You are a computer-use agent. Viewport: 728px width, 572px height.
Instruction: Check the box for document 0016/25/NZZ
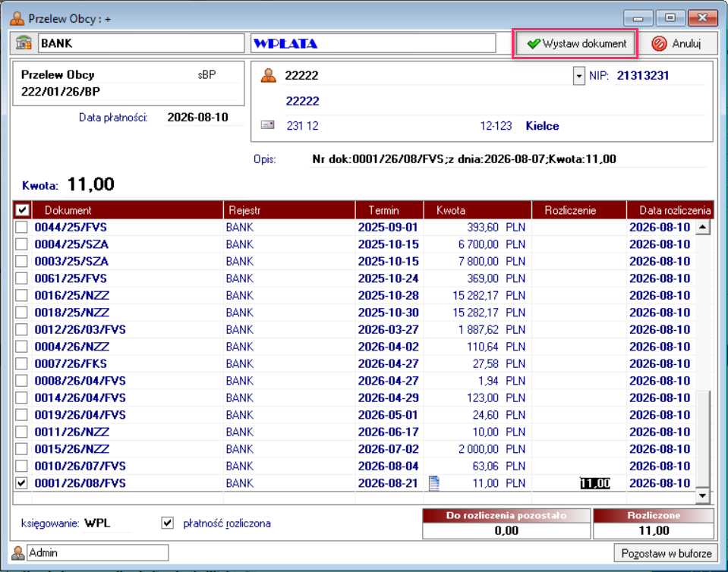pyautogui.click(x=21, y=296)
